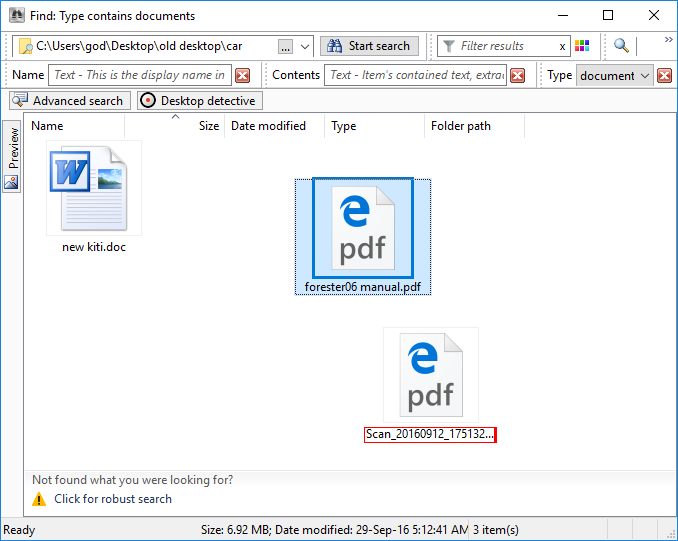
Task: Open the Type document dropdown
Action: 645,76
